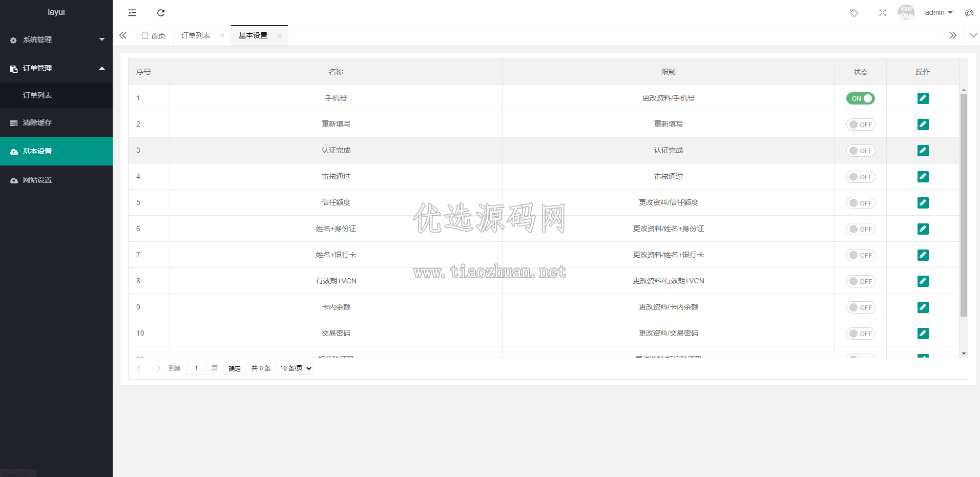Edit the 手机号 row with pencil icon
The height and width of the screenshot is (477, 980).
[x=923, y=98]
